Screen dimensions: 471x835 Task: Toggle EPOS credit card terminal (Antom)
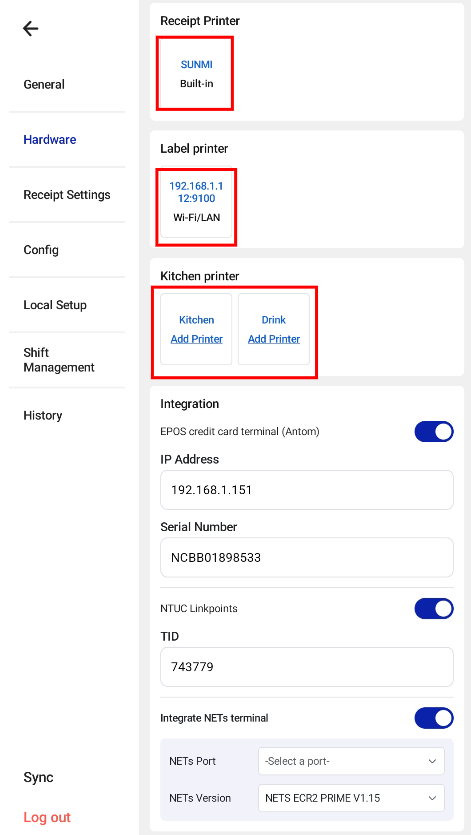tap(434, 432)
